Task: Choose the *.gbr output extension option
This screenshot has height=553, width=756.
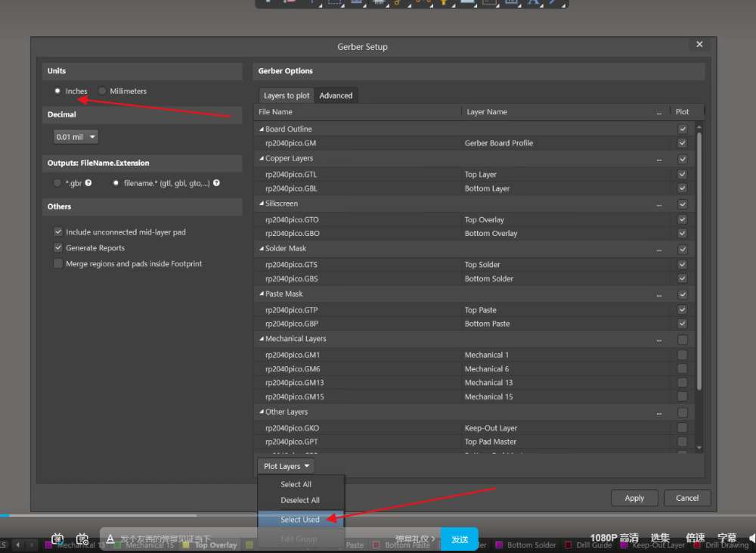Action: point(57,183)
